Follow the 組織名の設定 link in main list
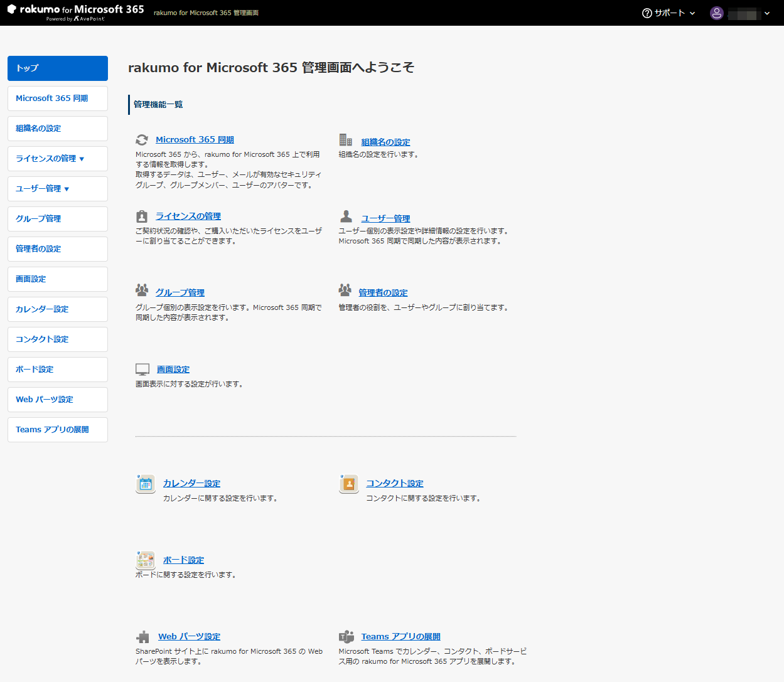This screenshot has height=682, width=784. pos(385,142)
